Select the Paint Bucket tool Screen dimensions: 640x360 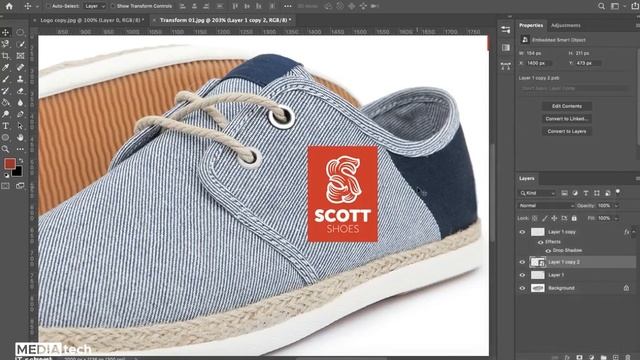click(6, 102)
